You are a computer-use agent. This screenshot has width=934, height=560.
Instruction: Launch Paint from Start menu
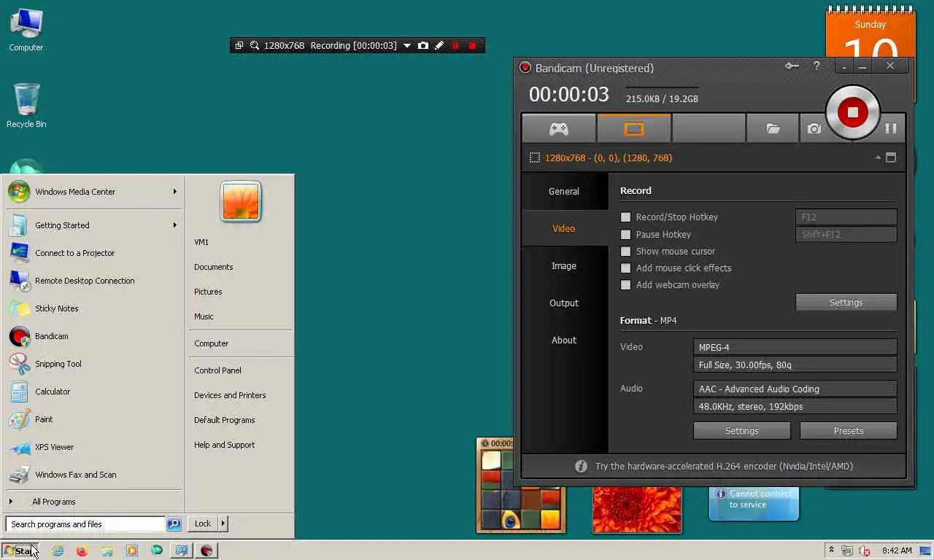pyautogui.click(x=93, y=419)
